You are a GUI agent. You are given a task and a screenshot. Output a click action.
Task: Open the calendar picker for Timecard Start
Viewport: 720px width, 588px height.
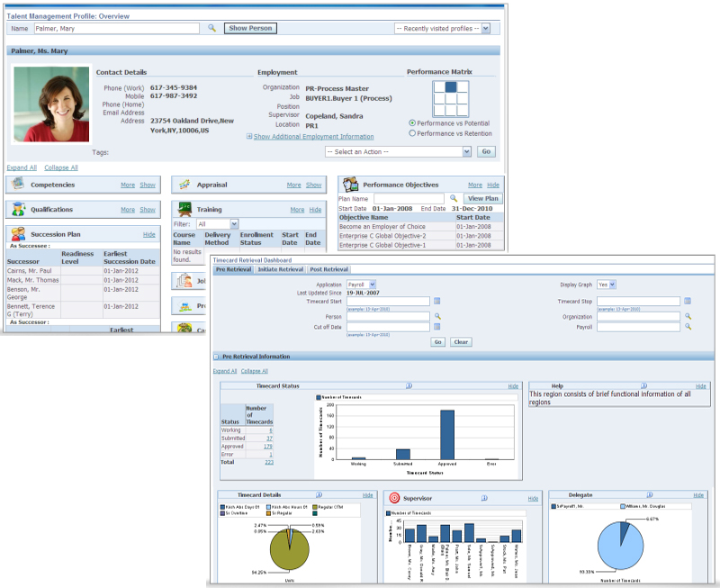[x=437, y=300]
